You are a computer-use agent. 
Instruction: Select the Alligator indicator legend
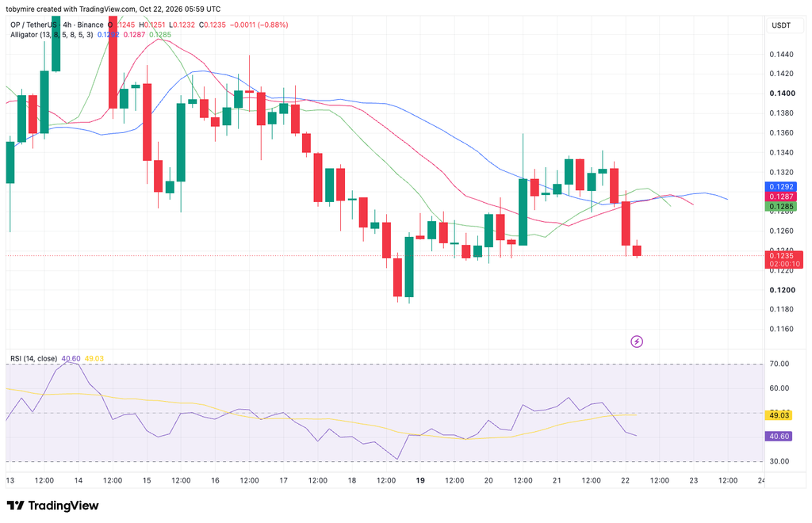tap(52, 35)
